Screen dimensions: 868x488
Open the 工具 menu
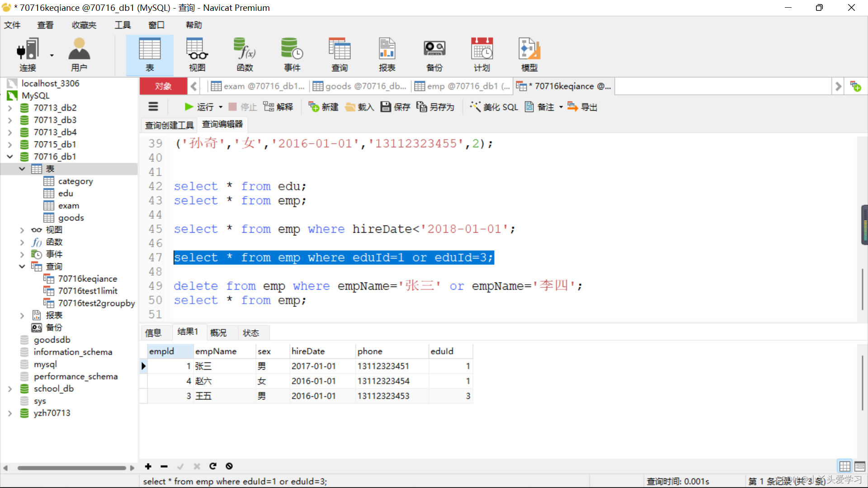click(123, 25)
